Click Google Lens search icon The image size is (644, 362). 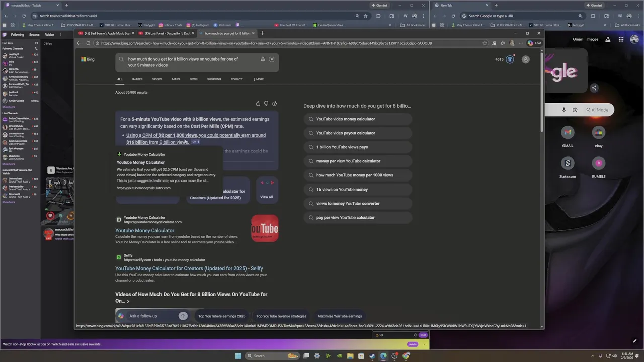[575, 110]
